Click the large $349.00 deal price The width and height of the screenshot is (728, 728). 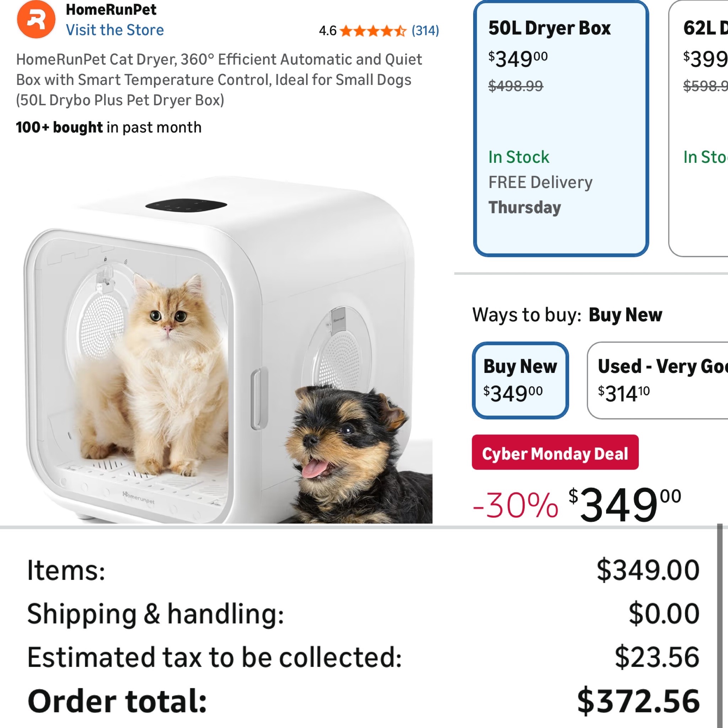[626, 504]
